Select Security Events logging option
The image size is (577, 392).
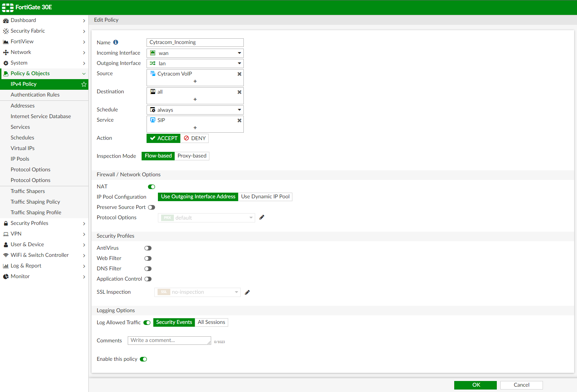[x=174, y=322]
